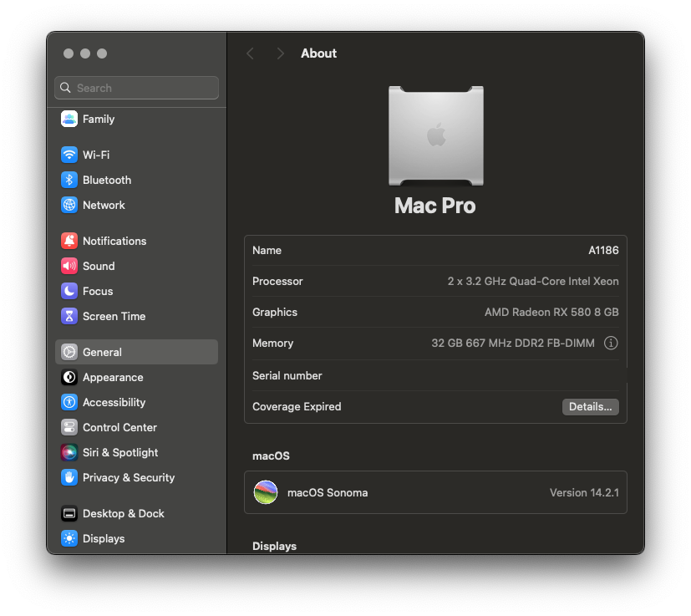This screenshot has width=691, height=616.
Task: Open Accessibility settings
Action: point(137,402)
